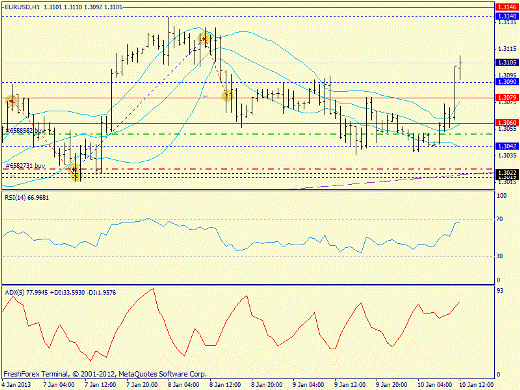Click the 10 Jan 12:00 time label
Viewport: 520px width, 390px height.
[476, 385]
